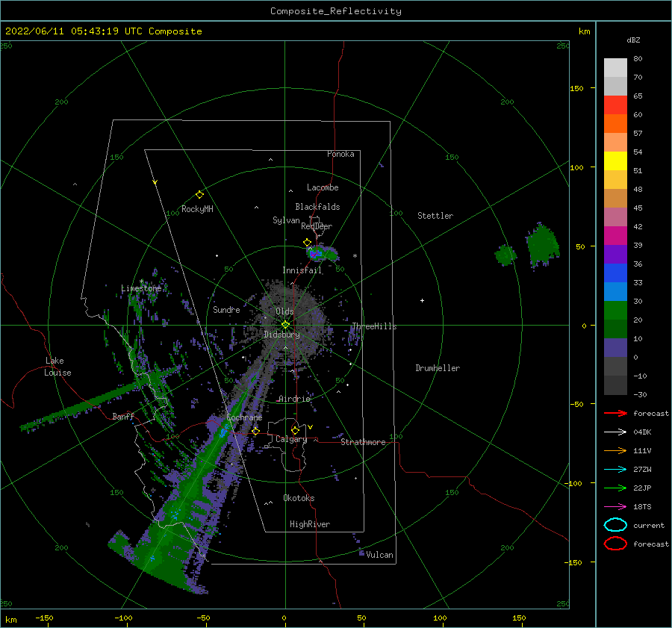Click the red forecast ellipse icon
The height and width of the screenshot is (628, 672).
coord(615,544)
